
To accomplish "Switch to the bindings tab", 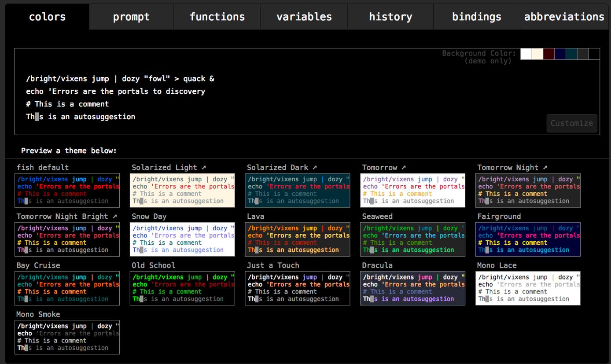I will point(476,17).
